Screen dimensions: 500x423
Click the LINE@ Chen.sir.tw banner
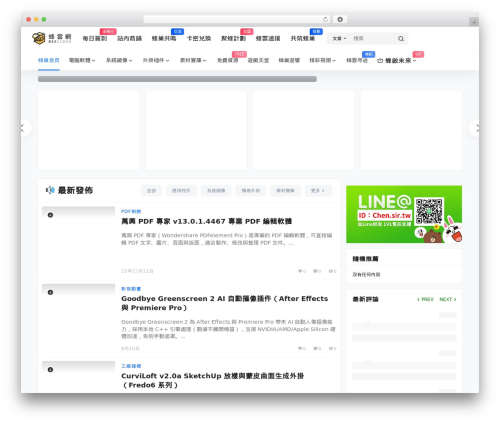tap(404, 214)
